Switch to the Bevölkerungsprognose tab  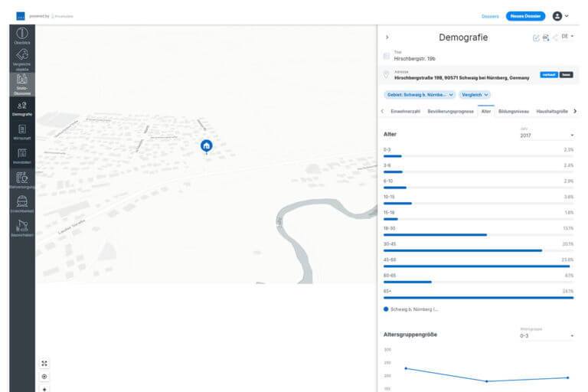[x=450, y=111]
